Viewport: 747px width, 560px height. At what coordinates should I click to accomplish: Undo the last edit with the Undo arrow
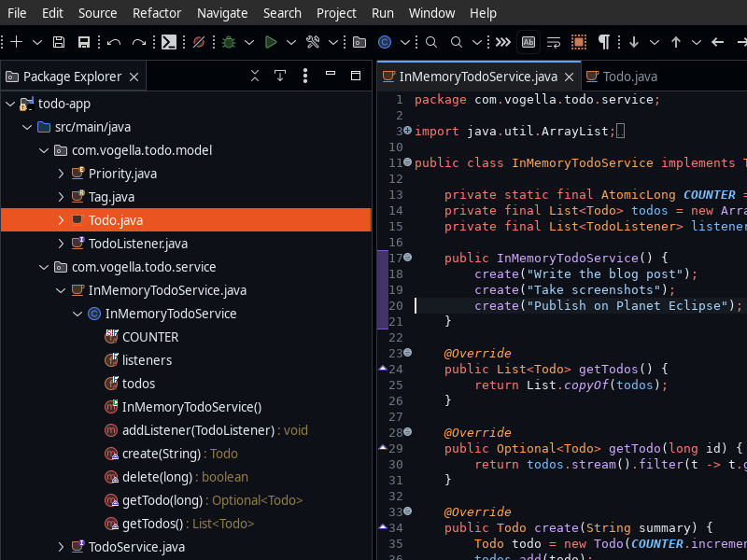(114, 42)
